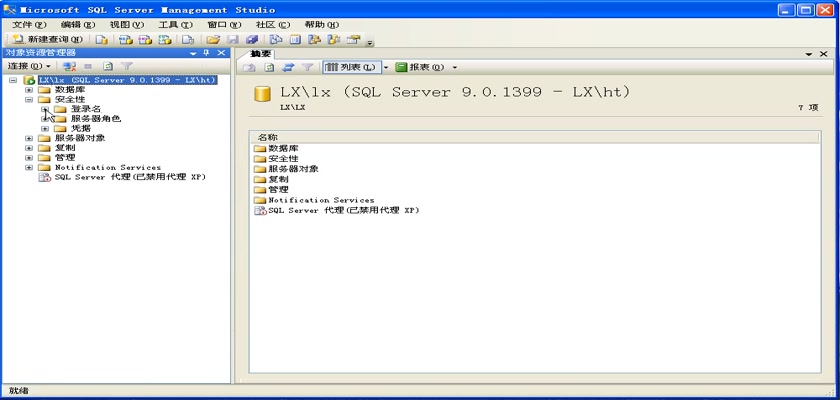Viewport: 840px width, 400px height.
Task: Click the Refresh icon in Object Explorer toolbar
Action: 108,66
